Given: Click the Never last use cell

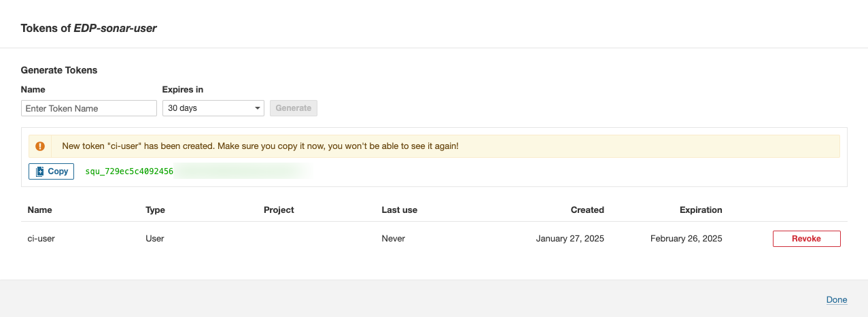Looking at the screenshot, I should coord(394,239).
